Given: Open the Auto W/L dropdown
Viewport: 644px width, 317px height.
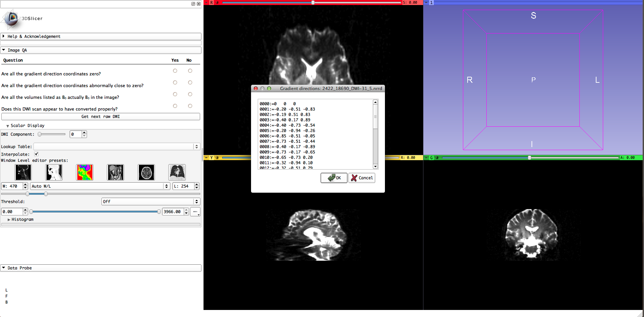Looking at the screenshot, I should (100, 186).
